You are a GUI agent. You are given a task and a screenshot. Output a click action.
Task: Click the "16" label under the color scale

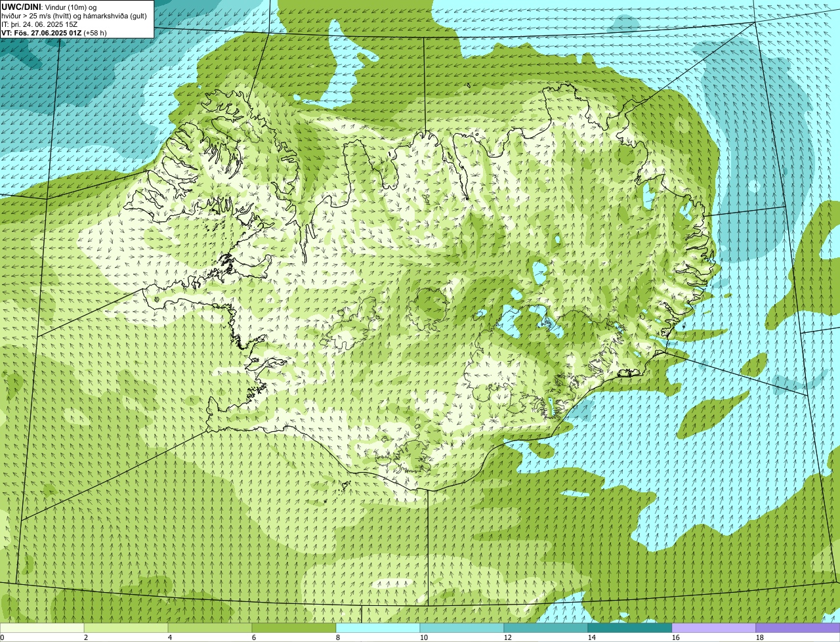point(676,637)
